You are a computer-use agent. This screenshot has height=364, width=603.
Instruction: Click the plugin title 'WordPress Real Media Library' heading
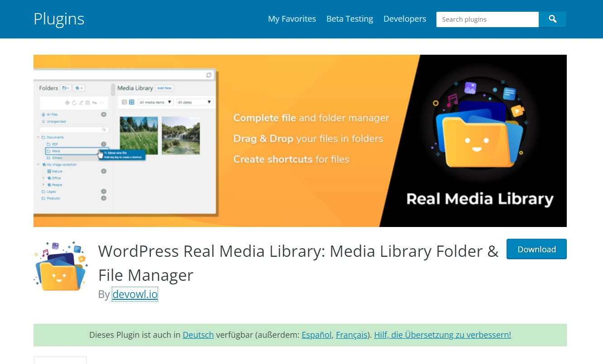click(x=298, y=263)
